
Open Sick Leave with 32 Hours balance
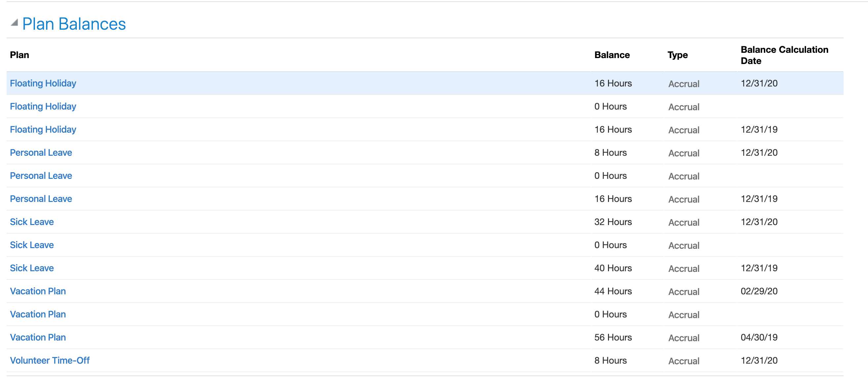pyautogui.click(x=32, y=222)
